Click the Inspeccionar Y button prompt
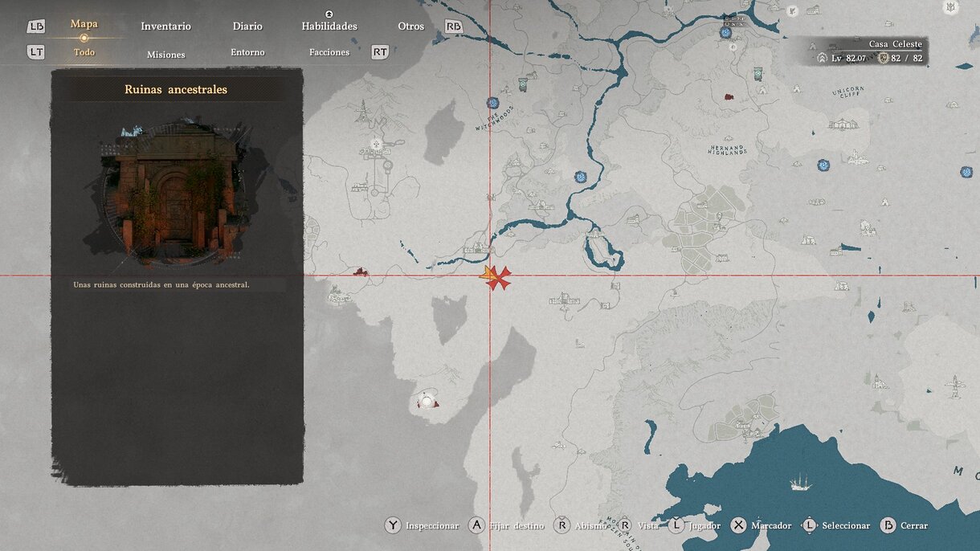 coord(393,525)
